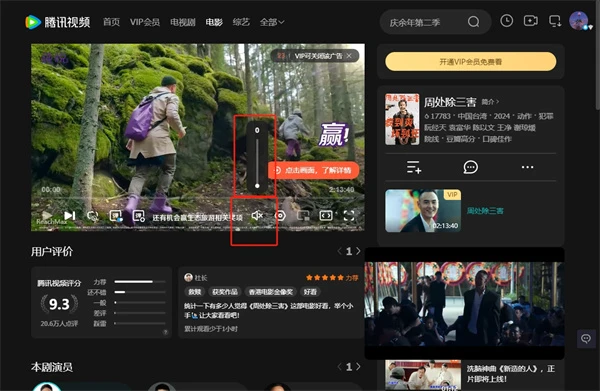Go to previous page of 本剧演员
This screenshot has width=600, height=391.
[x=339, y=367]
